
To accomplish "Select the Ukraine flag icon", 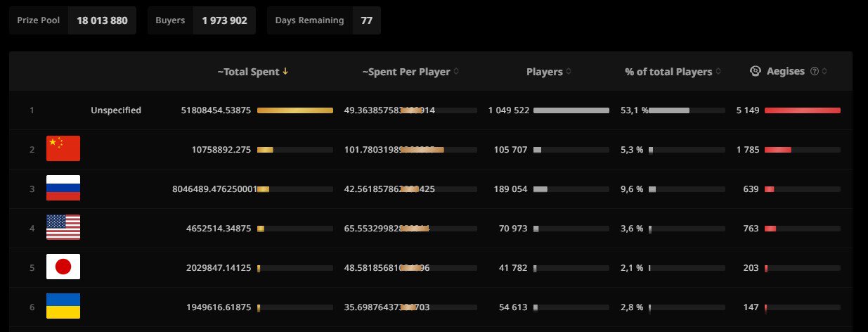I will [x=63, y=307].
